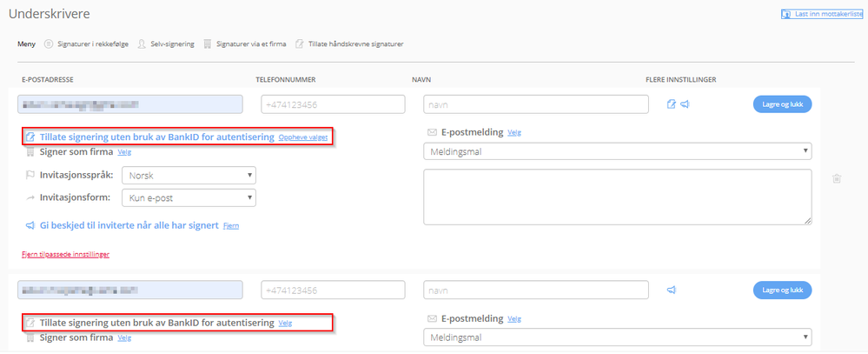The image size is (868, 354).
Task: Click first telefonnummer input field
Action: [x=333, y=104]
